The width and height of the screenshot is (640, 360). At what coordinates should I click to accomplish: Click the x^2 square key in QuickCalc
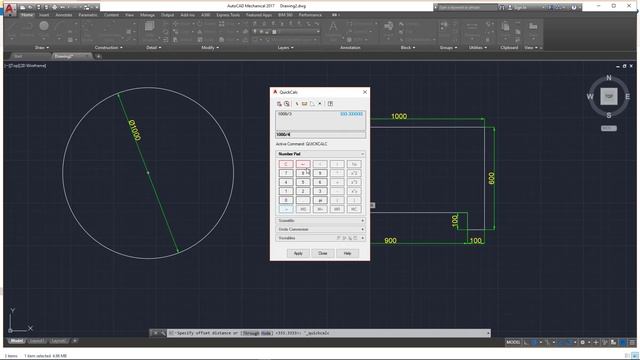354,173
